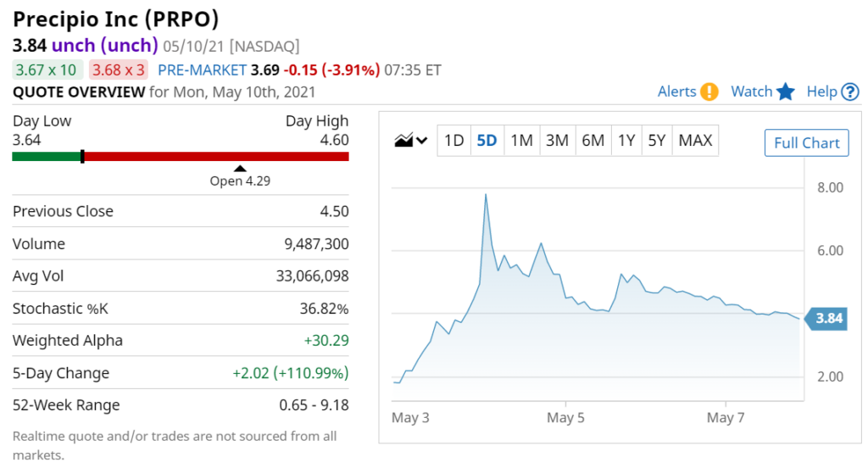Select the MAX chart range
Viewport: 868px width, 468px height.
coord(695,141)
